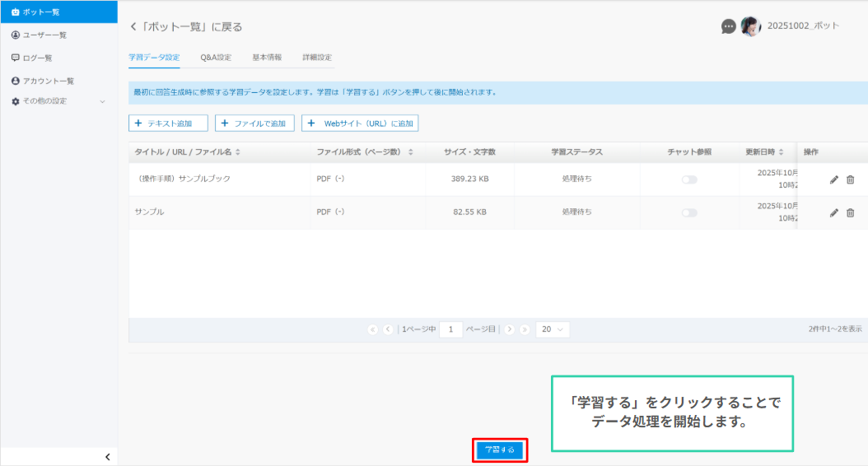The width and height of the screenshot is (868, 466).
Task: Go to the next page arrow in pagination
Action: [x=509, y=329]
